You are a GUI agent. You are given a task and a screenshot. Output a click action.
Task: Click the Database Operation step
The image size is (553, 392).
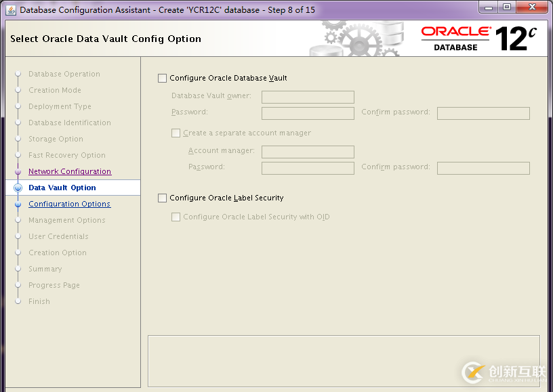(64, 74)
